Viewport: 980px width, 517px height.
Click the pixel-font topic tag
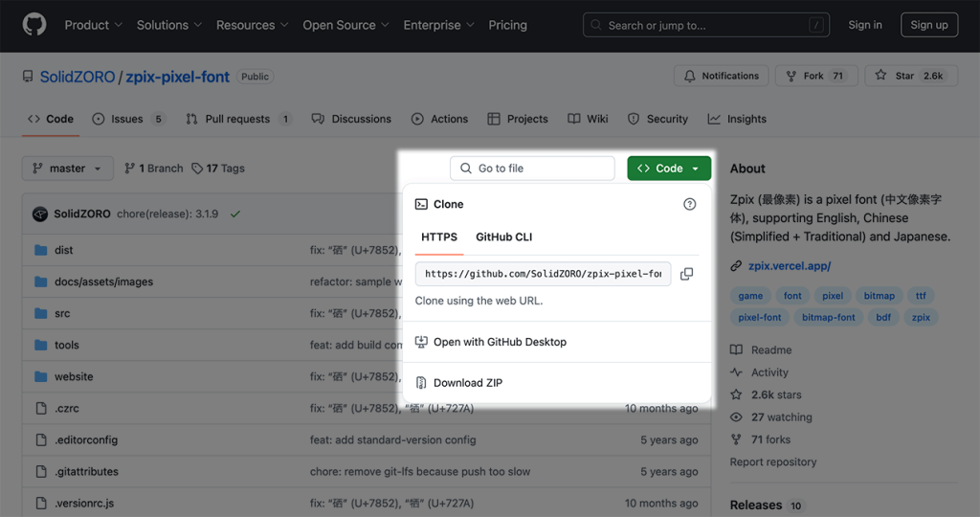pyautogui.click(x=760, y=317)
